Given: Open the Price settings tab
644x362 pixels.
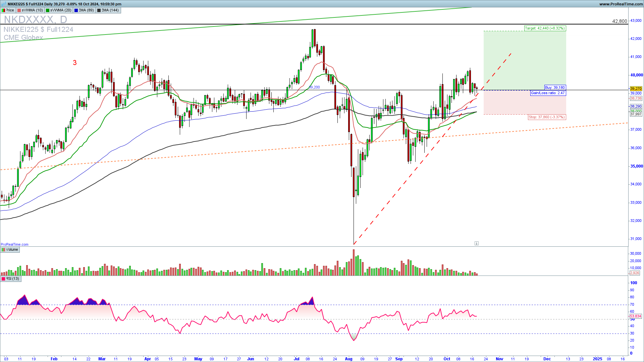Looking at the screenshot, I should click(x=8, y=10).
